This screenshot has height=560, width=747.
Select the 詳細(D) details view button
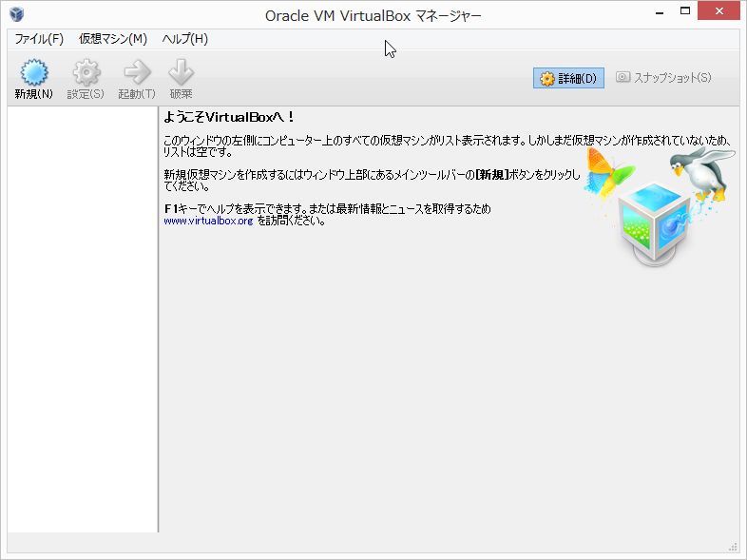pyautogui.click(x=568, y=78)
